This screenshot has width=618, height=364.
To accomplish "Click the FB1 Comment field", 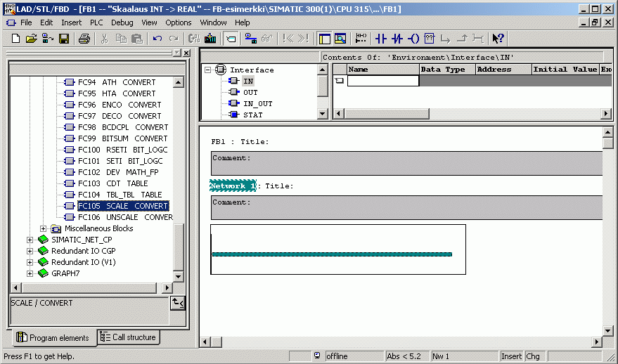I will [x=406, y=163].
